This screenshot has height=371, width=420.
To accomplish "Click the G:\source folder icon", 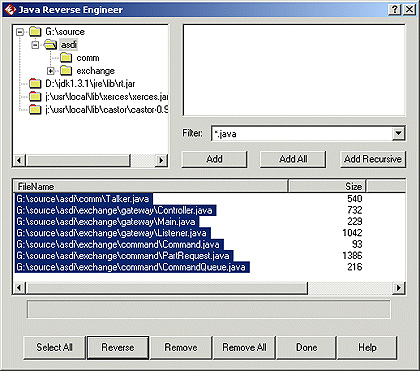I will (35, 32).
